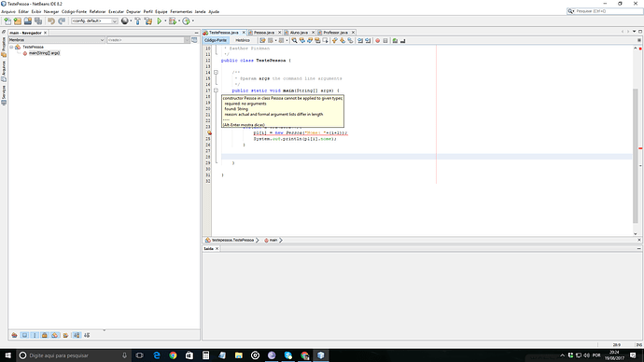
Task: Click the error lightbulb beside line 24
Action: point(209,133)
